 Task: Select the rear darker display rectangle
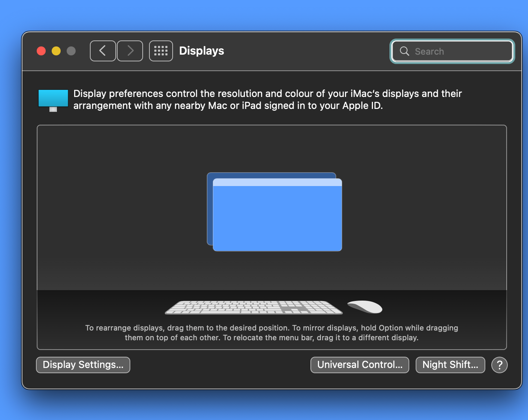pyautogui.click(x=210, y=210)
